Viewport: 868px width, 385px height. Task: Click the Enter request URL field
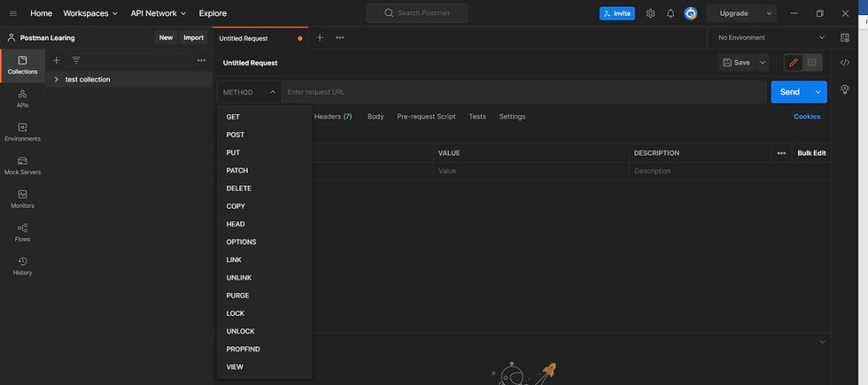[523, 92]
